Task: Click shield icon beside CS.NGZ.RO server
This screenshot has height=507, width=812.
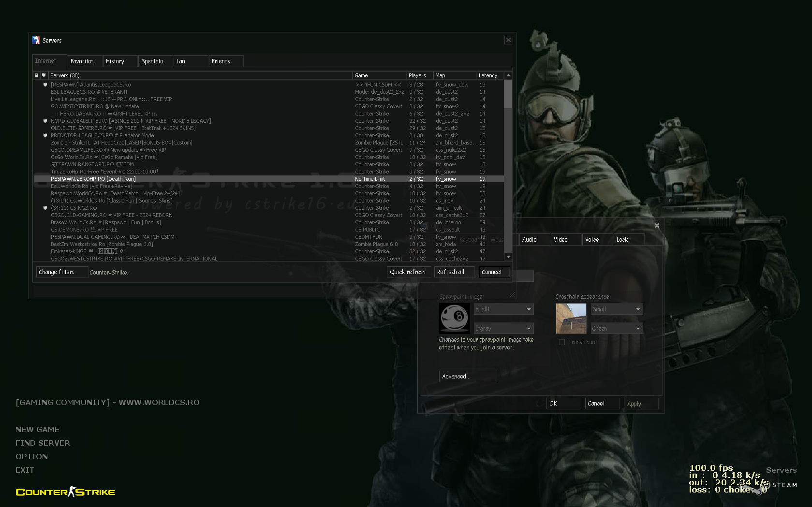Action: (45, 208)
